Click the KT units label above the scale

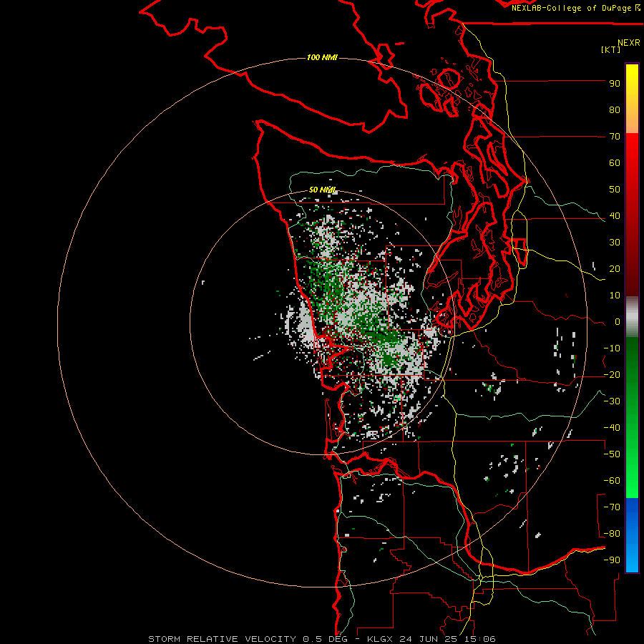(611, 49)
